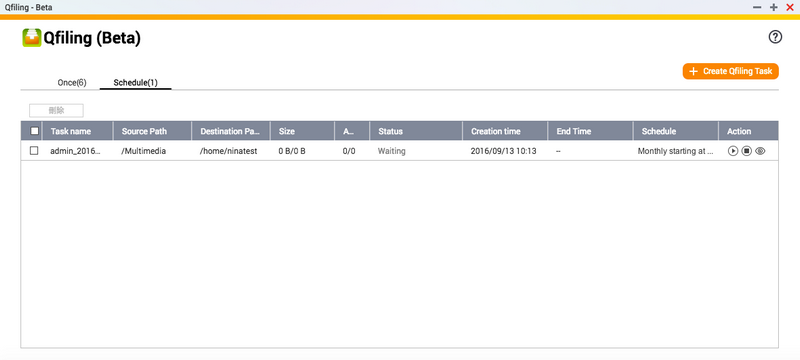Sort by Status column header

point(416,131)
